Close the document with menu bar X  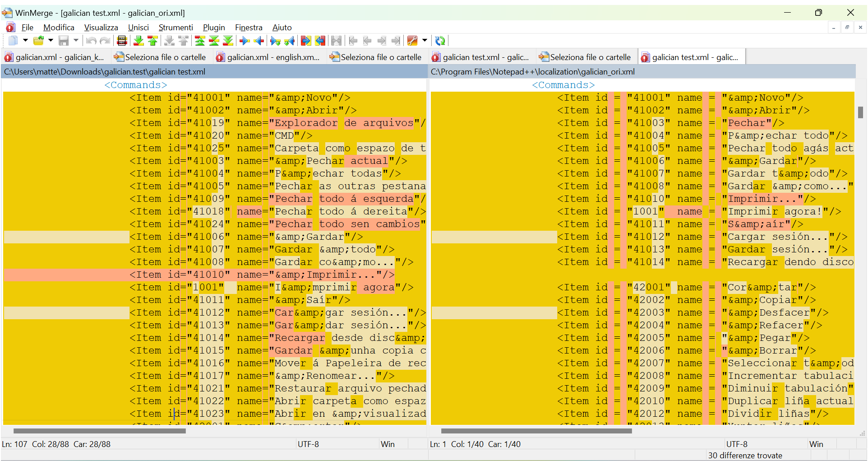pyautogui.click(x=860, y=28)
